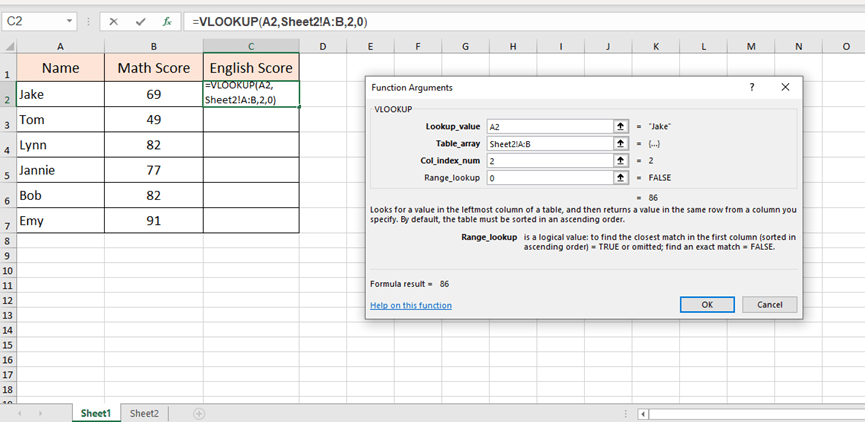The image size is (865, 422).
Task: Open Insert Function with the fx icon
Action: coord(167,22)
